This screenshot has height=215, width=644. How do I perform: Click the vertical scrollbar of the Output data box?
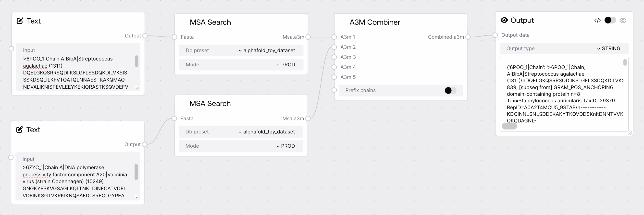625,62
